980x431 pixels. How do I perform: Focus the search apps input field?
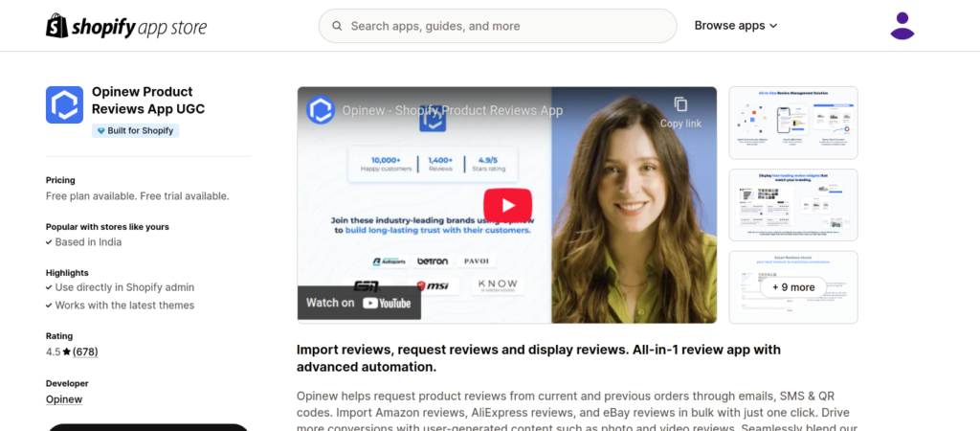(498, 26)
